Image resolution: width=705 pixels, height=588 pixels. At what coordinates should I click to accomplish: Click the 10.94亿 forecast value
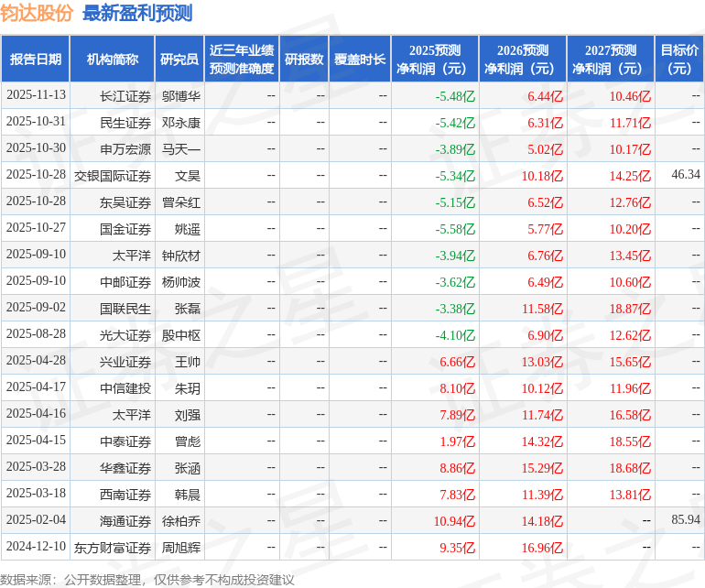tap(454, 521)
